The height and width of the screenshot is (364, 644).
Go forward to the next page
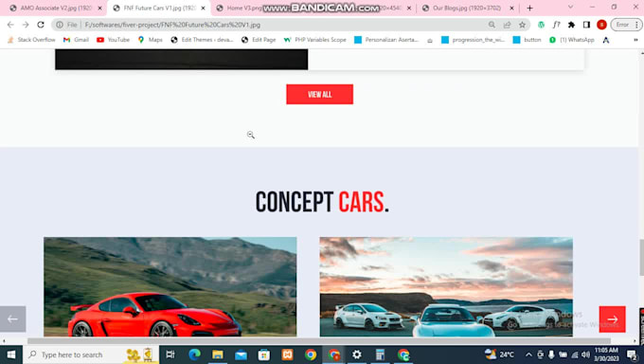tap(26, 25)
